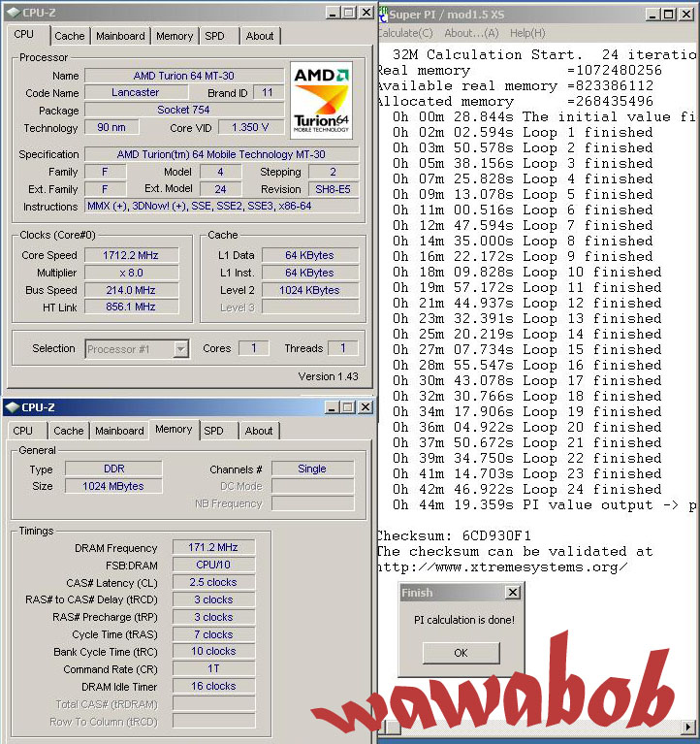Click the memory Size value 1024 MBytes
Viewport: 700px width, 744px height.
[x=113, y=486]
